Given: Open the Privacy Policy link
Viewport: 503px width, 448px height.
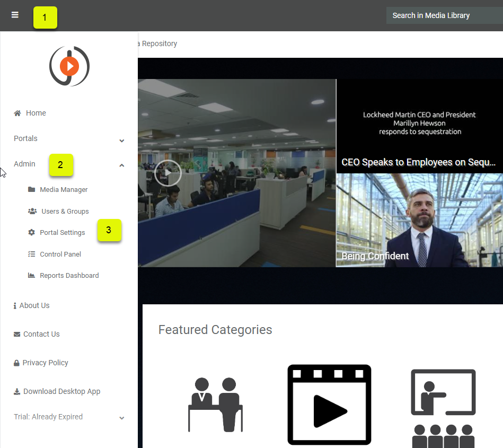Looking at the screenshot, I should pos(45,363).
